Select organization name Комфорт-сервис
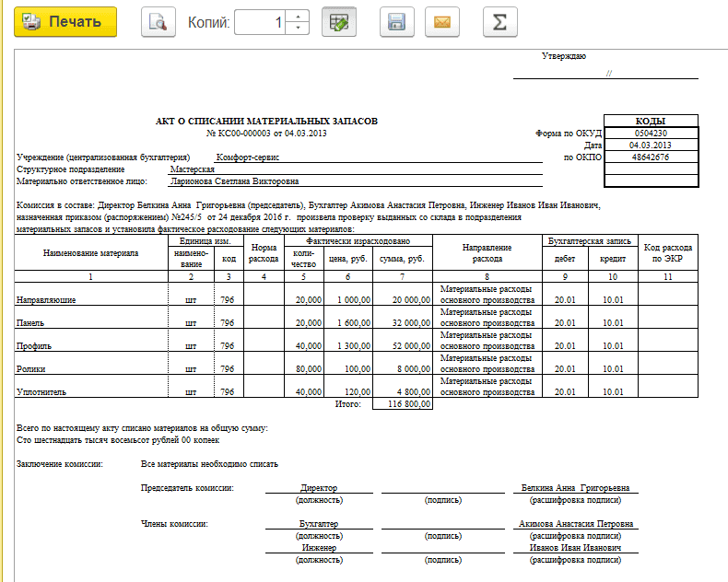 tap(248, 157)
